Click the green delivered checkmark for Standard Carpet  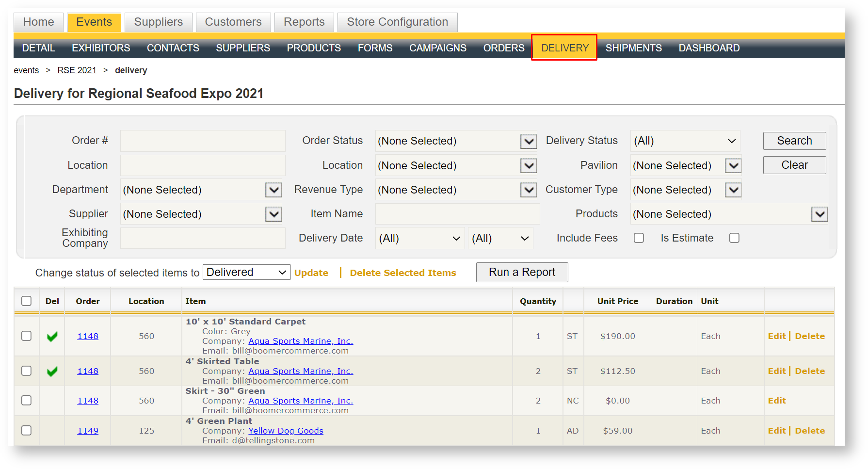[x=52, y=336]
